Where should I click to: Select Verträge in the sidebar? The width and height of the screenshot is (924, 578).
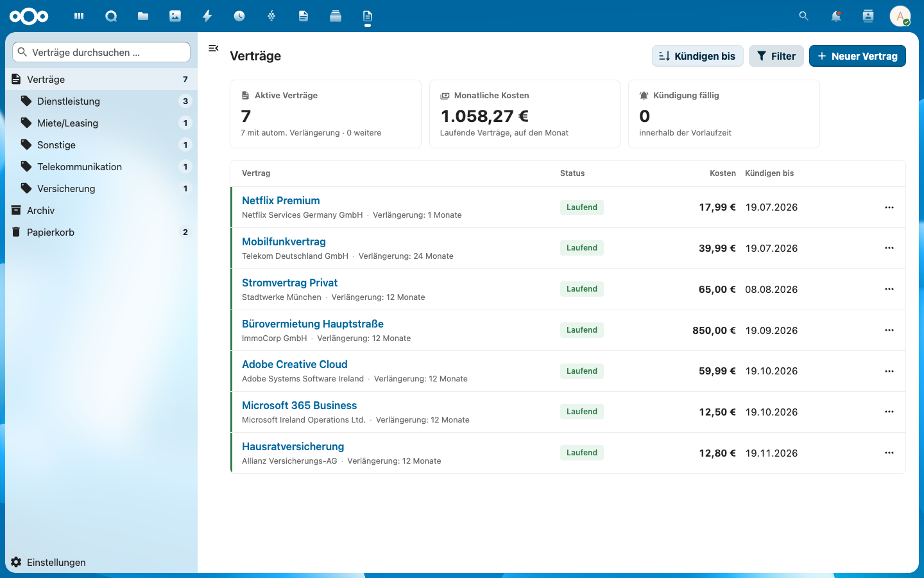101,79
